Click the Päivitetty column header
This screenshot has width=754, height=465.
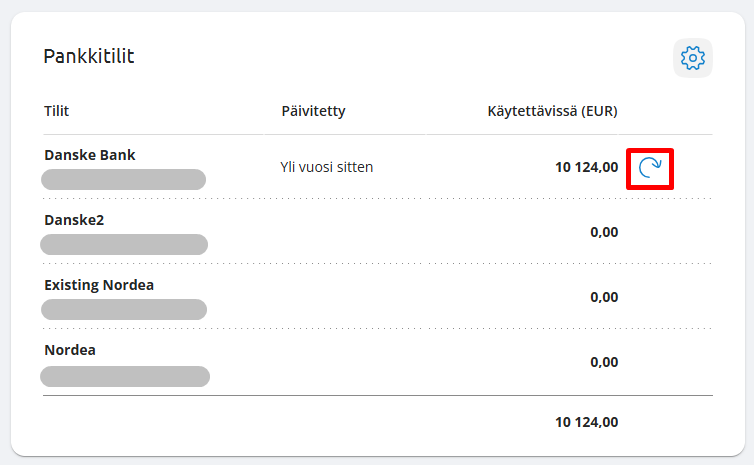(x=313, y=111)
